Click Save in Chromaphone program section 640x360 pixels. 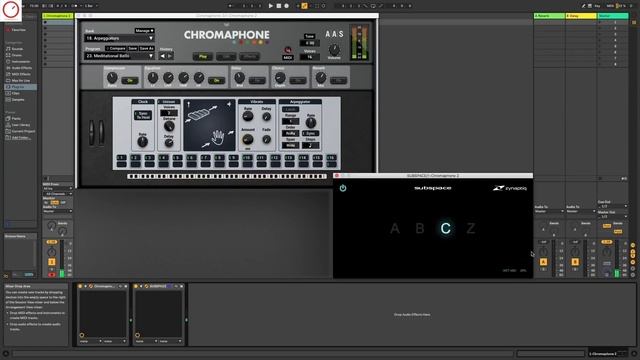(133, 48)
